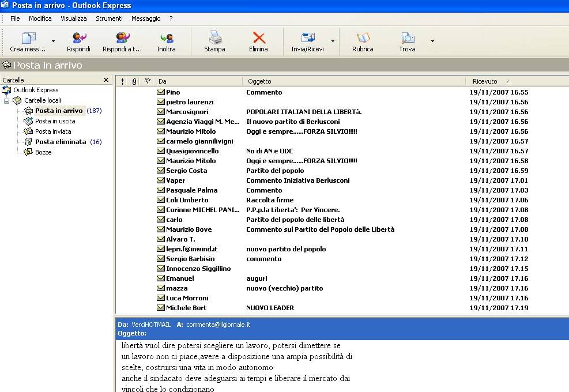Click envelope icon of Pino message
Image resolution: width=569 pixels, height=392 pixels.
click(161, 92)
